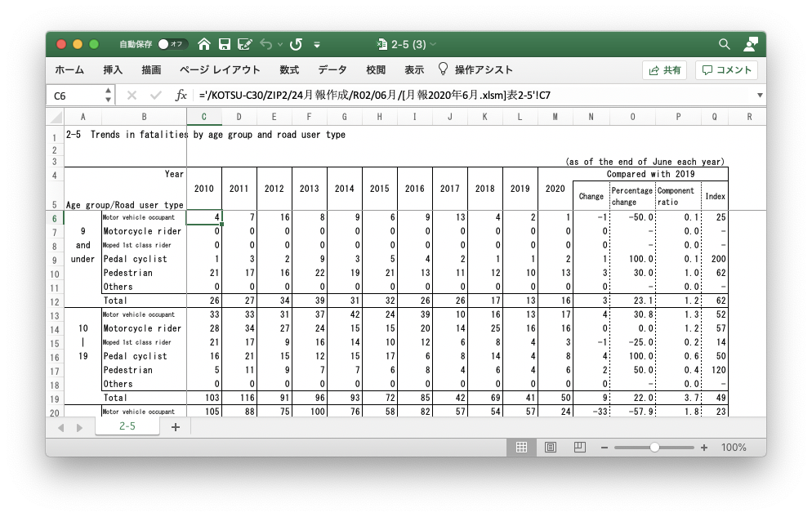812x517 pixels.
Task: Click the 'Motorcycle rider' cell in row 7
Action: [x=144, y=231]
